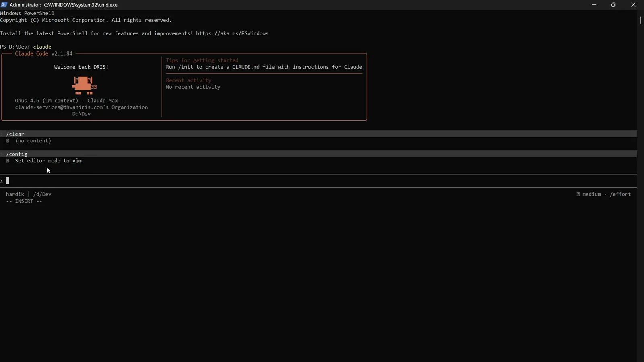The height and width of the screenshot is (362, 644).
Task: Click the 'medium · /effort' status text
Action: 607,194
